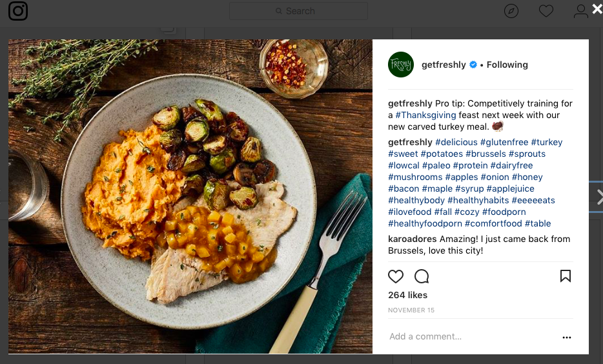Open the activity heart icon in header

pyautogui.click(x=546, y=11)
